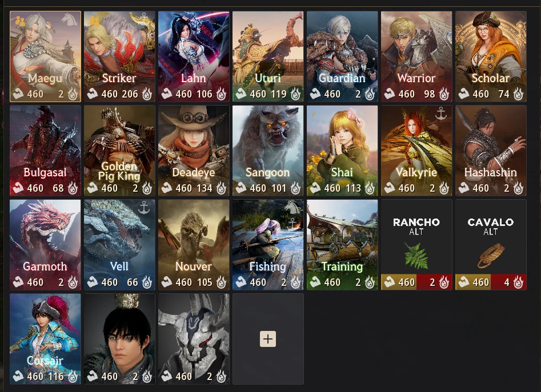Choose the Fishing character card
The height and width of the screenshot is (392, 541).
[268, 245]
